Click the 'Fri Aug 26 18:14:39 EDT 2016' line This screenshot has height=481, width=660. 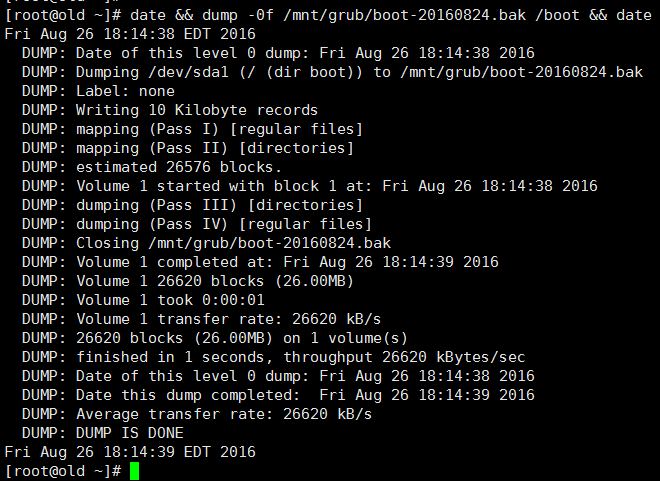(x=130, y=452)
